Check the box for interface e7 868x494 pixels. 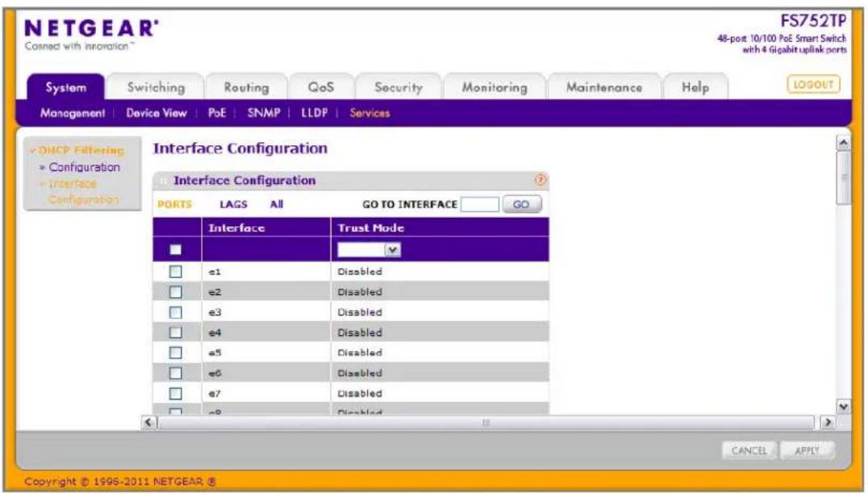tap(176, 393)
